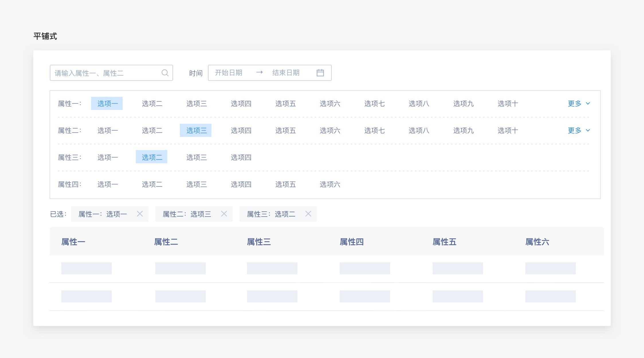Screen dimensions: 644x358
Task: Focus the 请输入属性一、属性二 search field
Action: pos(111,73)
